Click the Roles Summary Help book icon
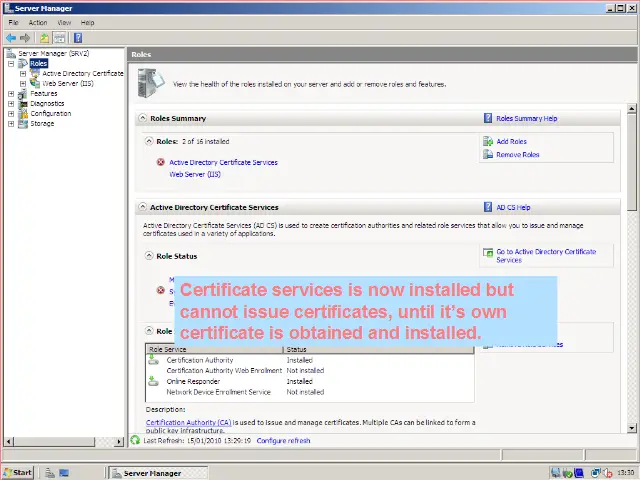The image size is (640, 480). pos(488,118)
